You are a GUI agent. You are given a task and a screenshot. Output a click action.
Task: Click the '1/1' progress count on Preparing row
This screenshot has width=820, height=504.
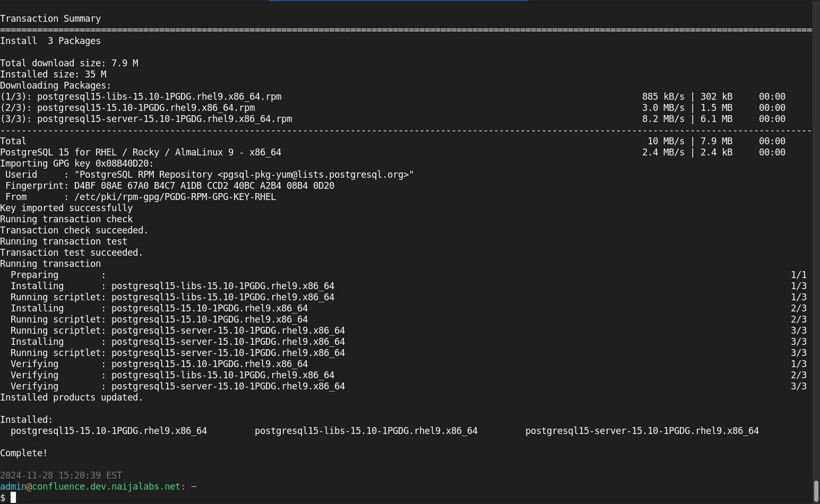799,275
